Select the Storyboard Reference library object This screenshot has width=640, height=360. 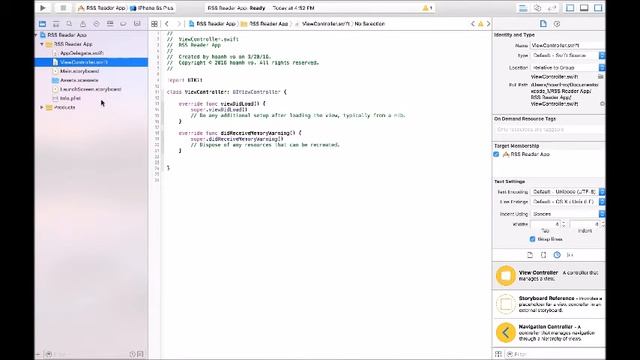(x=549, y=304)
